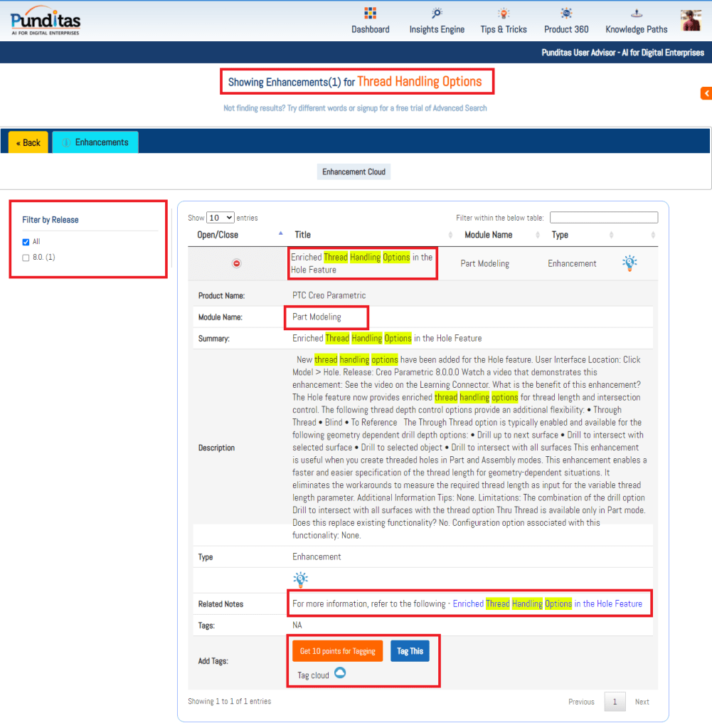
Task: Open the Product 360 icon
Action: click(566, 14)
